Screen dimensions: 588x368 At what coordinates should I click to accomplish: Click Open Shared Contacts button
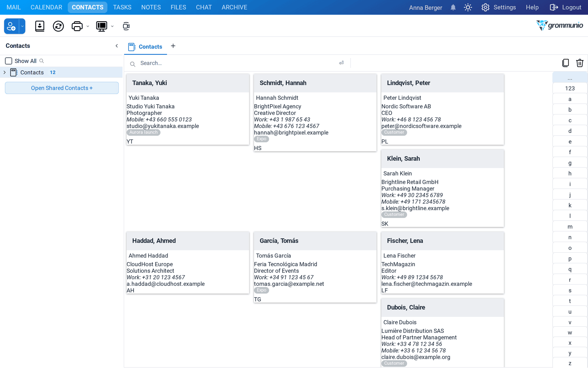(x=62, y=88)
